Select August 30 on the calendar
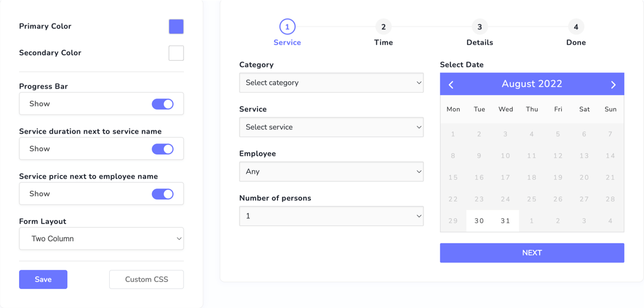Screen dimensions: 644x308 coord(479,221)
